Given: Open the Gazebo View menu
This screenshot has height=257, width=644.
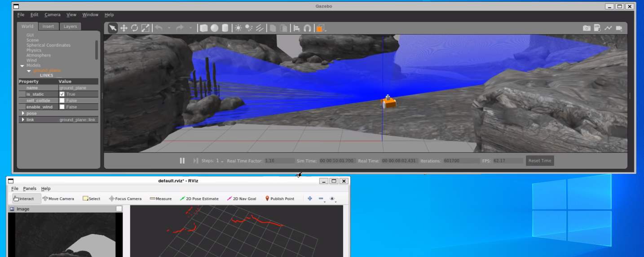Looking at the screenshot, I should pyautogui.click(x=71, y=15).
